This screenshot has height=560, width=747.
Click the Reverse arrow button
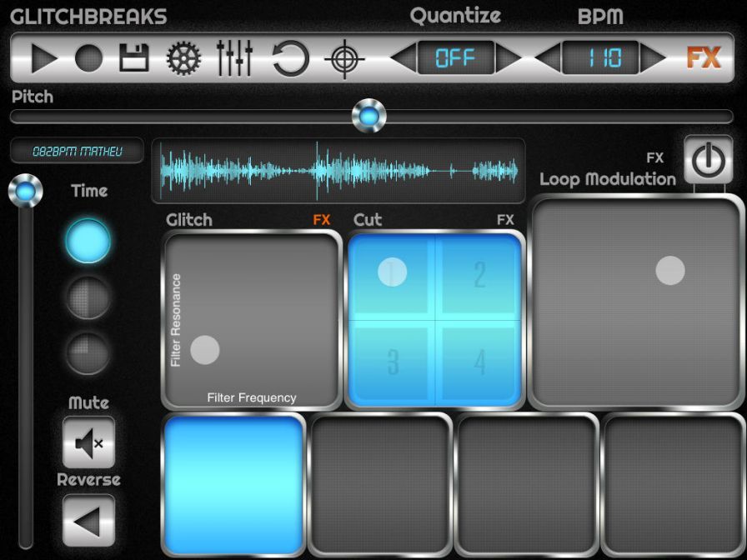[x=88, y=521]
